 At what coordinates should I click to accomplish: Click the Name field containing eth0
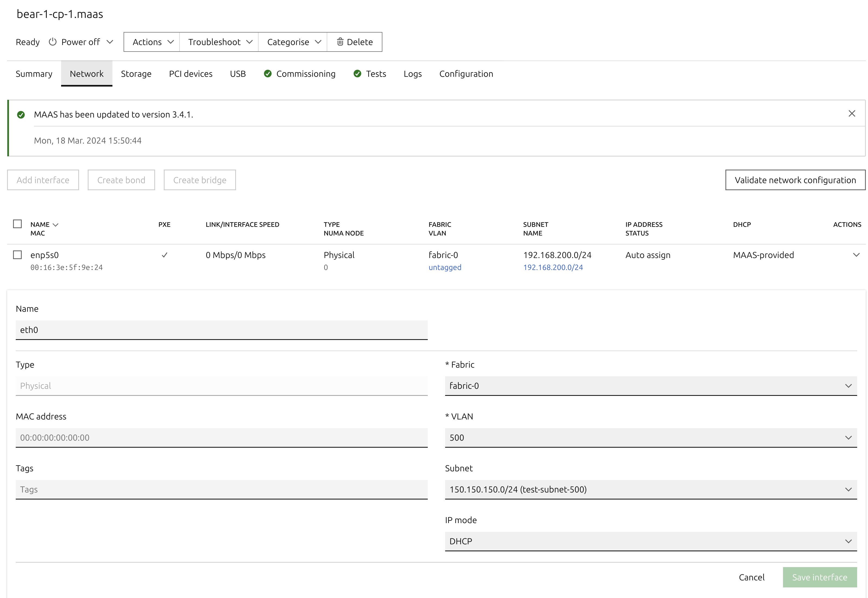click(x=221, y=330)
